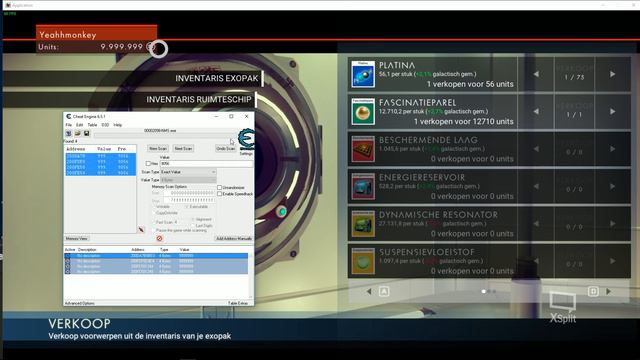This screenshot has width=640, height=360.
Task: Decrease Platina sell quantity with left arrow
Action: click(x=536, y=74)
